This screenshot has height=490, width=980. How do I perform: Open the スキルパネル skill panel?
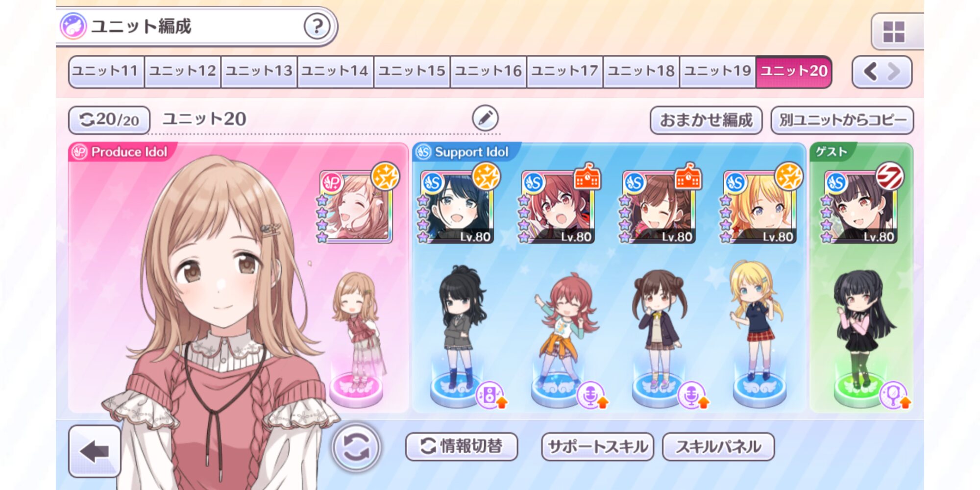click(718, 446)
